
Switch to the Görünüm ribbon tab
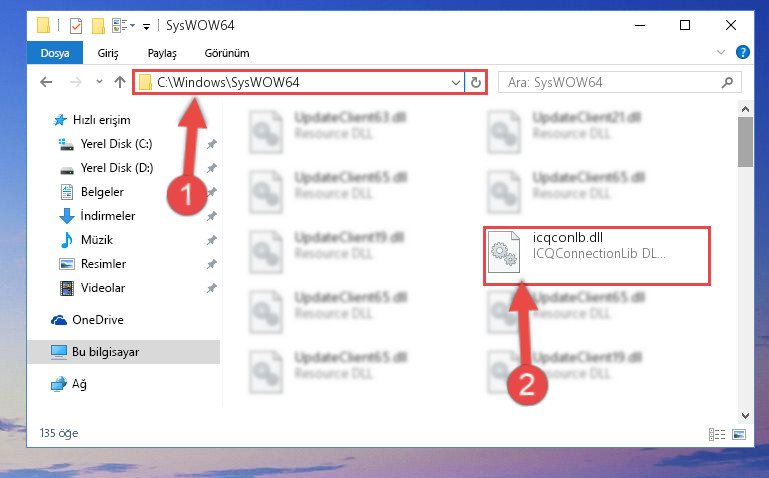point(227,53)
